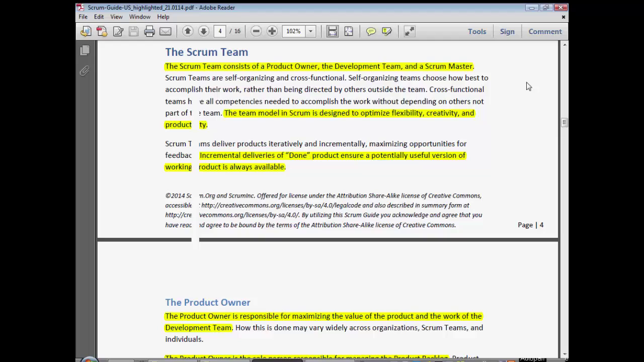Click "The Product Owner" heading
This screenshot has height=362, width=644.
pyautogui.click(x=208, y=302)
